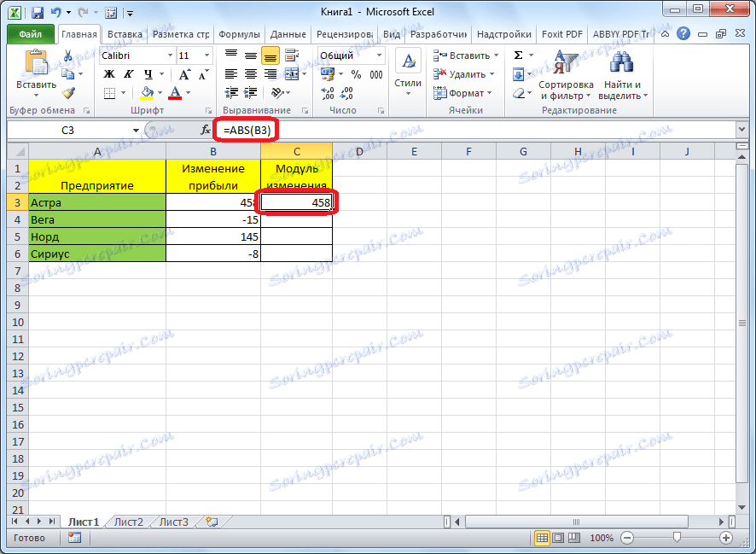
Task: Click Удалить cells button
Action: (464, 74)
